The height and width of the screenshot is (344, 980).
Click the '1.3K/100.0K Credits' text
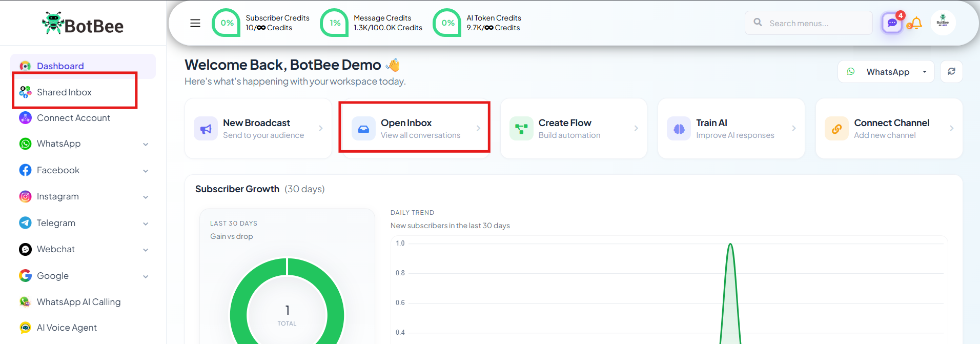(388, 28)
